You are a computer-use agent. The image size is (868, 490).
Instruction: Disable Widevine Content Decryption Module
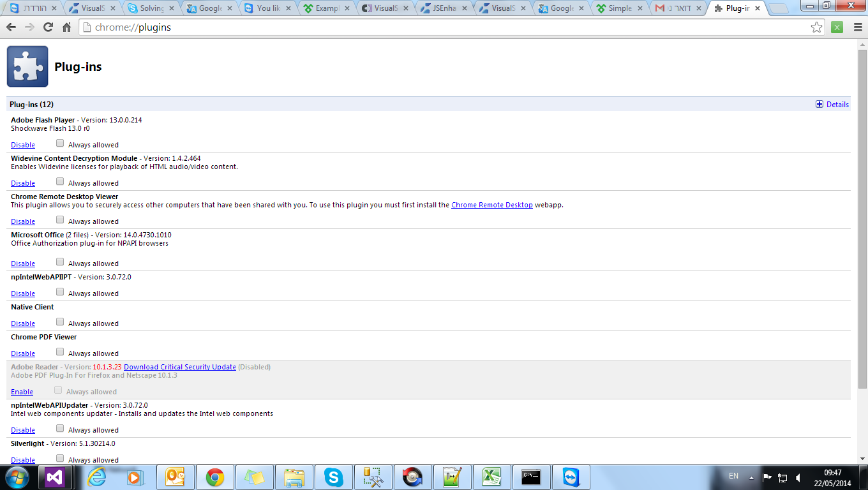(x=23, y=183)
